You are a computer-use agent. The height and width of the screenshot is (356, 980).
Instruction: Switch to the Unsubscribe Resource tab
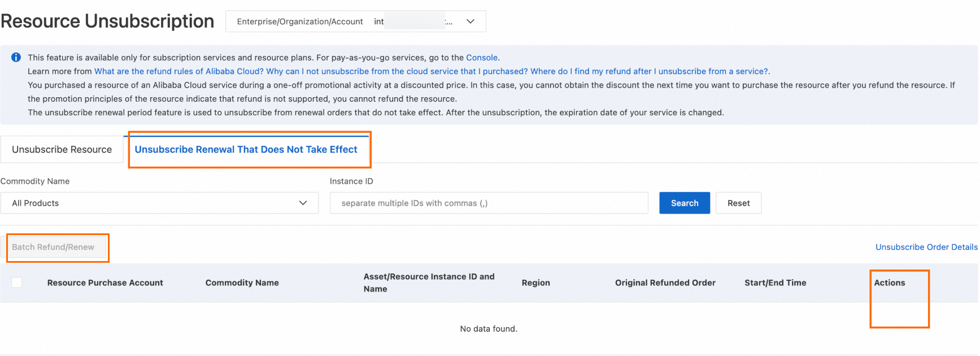click(62, 149)
